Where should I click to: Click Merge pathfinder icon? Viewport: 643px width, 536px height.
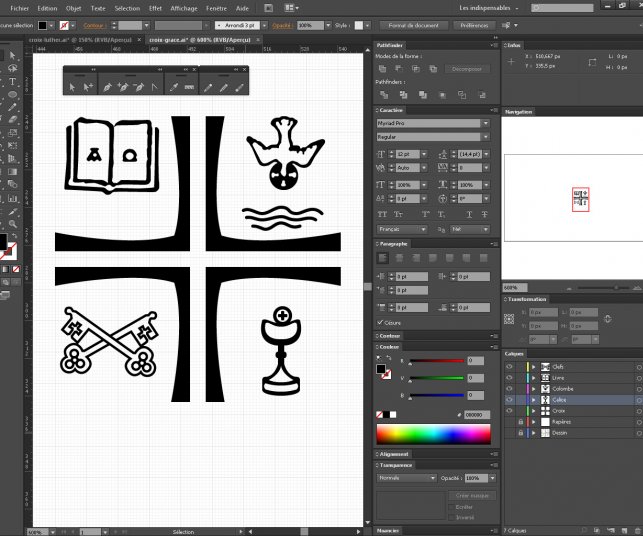click(423, 95)
